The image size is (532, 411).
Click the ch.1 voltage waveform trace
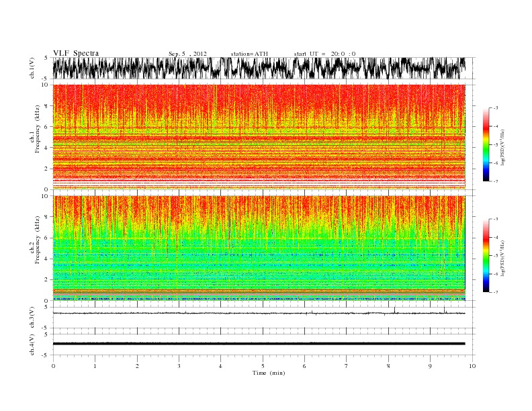tap(259, 68)
